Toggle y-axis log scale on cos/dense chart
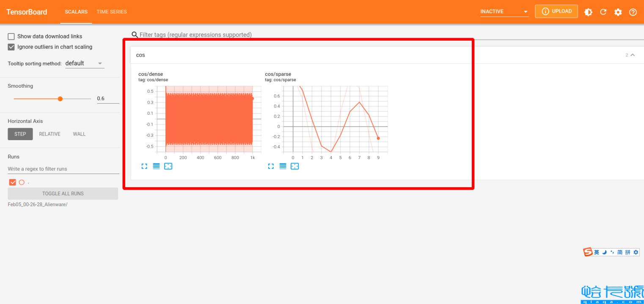644x304 pixels. [x=156, y=166]
